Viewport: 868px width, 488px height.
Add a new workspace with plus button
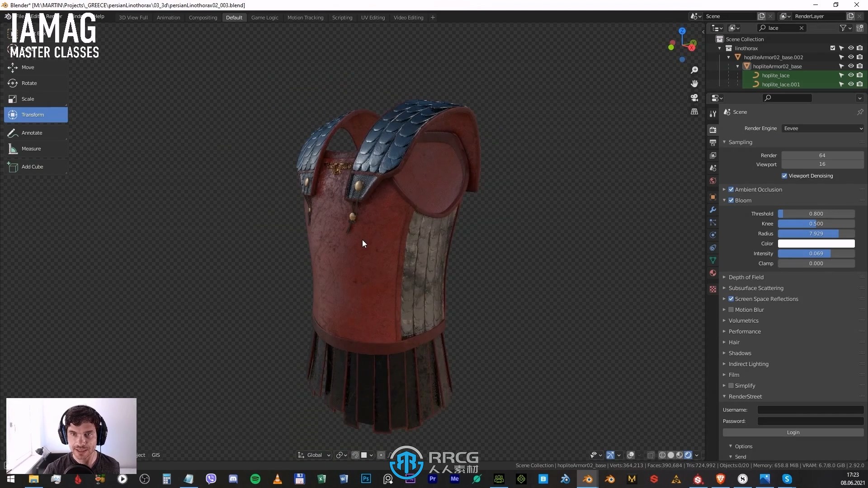[x=433, y=18]
